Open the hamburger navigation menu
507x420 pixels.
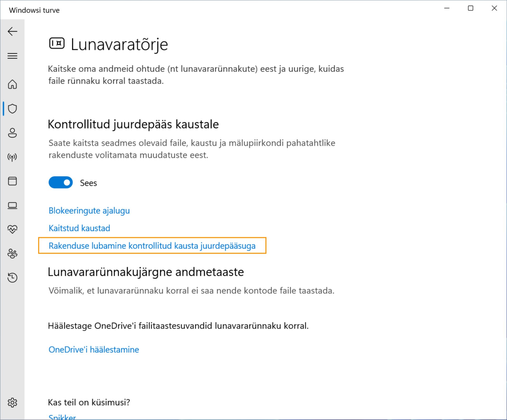(12, 56)
